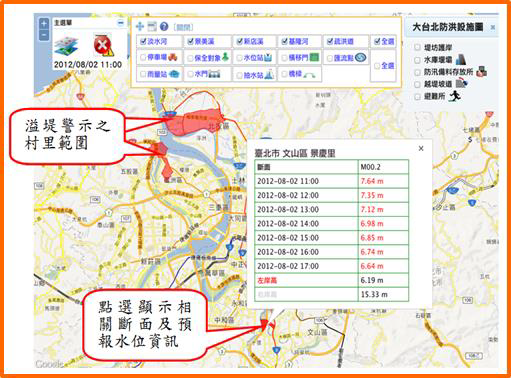Enable the 雨量站 checkbox
This screenshot has width=511, height=378.
(x=143, y=74)
